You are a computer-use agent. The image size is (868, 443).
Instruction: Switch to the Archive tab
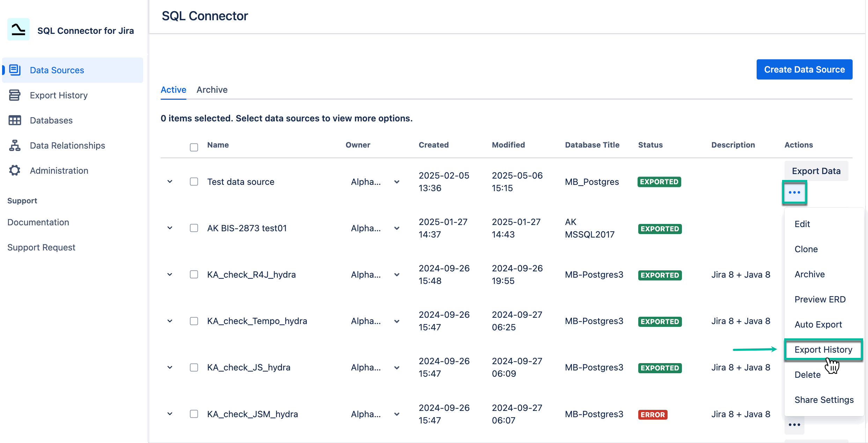(212, 90)
